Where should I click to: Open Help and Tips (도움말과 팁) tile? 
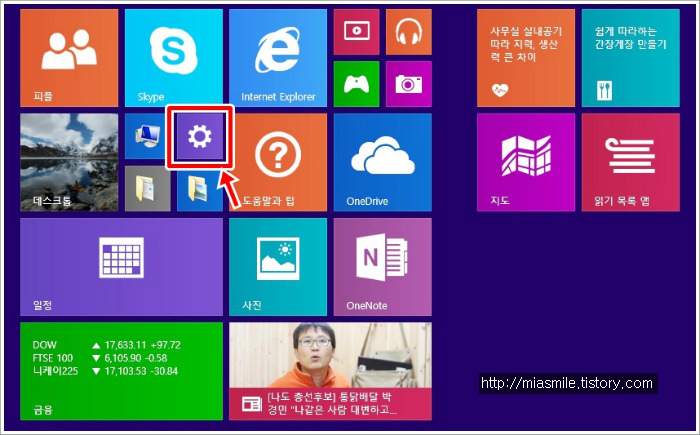[278, 162]
